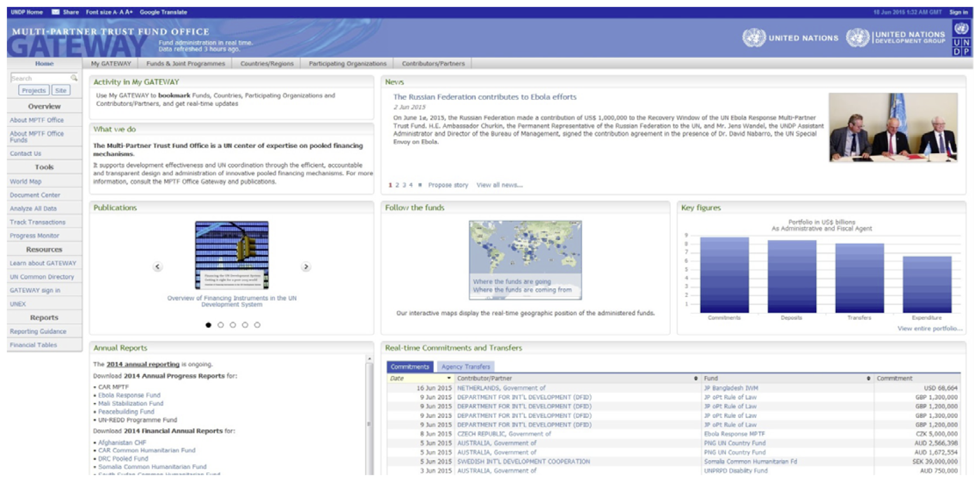Increase font size with A+
This screenshot has height=491, width=980.
tap(129, 12)
